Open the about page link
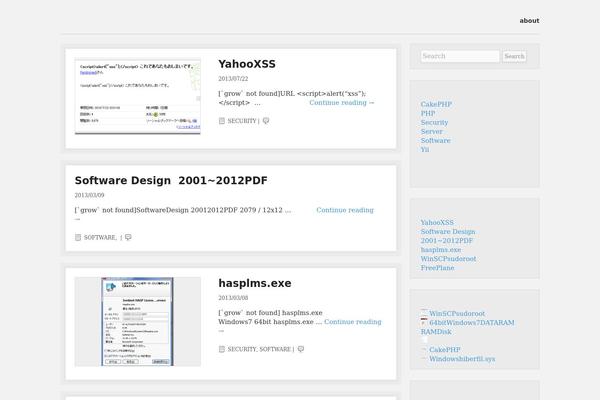The height and width of the screenshot is (400, 600). click(529, 21)
